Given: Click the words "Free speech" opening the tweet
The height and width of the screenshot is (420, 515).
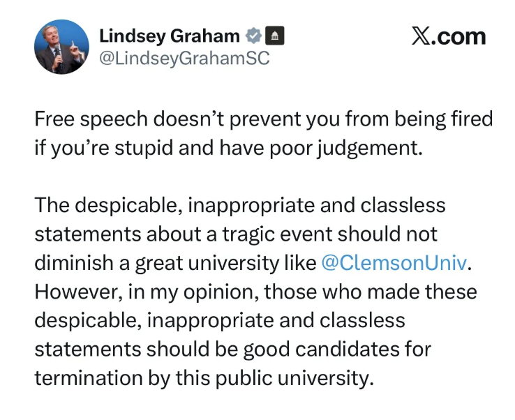Looking at the screenshot, I should coord(91,119).
